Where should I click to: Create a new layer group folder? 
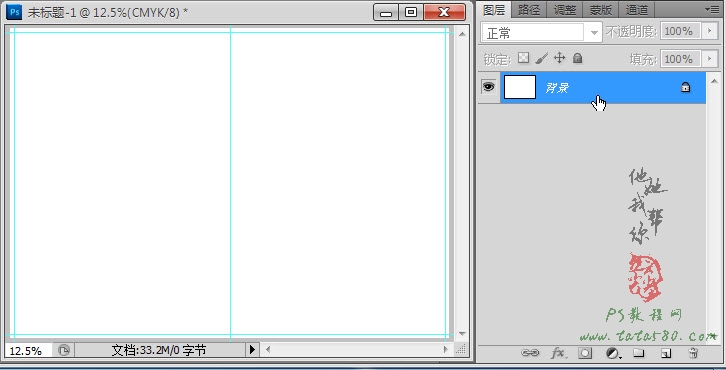[638, 353]
